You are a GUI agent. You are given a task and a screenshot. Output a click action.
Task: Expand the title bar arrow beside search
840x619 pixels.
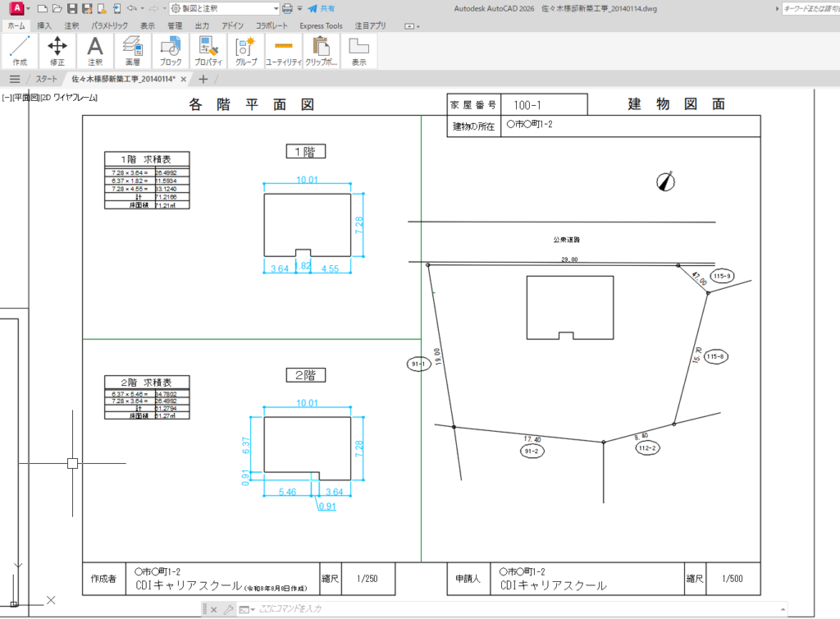[x=777, y=8]
